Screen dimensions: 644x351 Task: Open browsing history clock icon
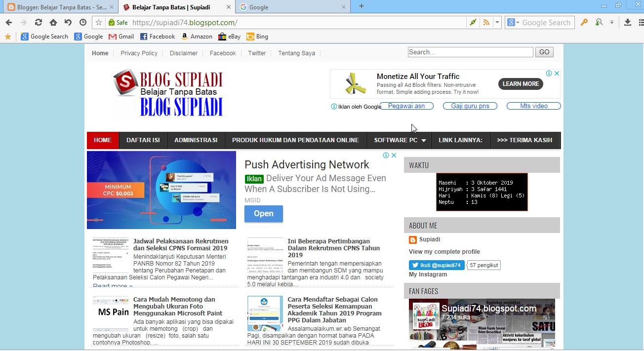(x=83, y=22)
